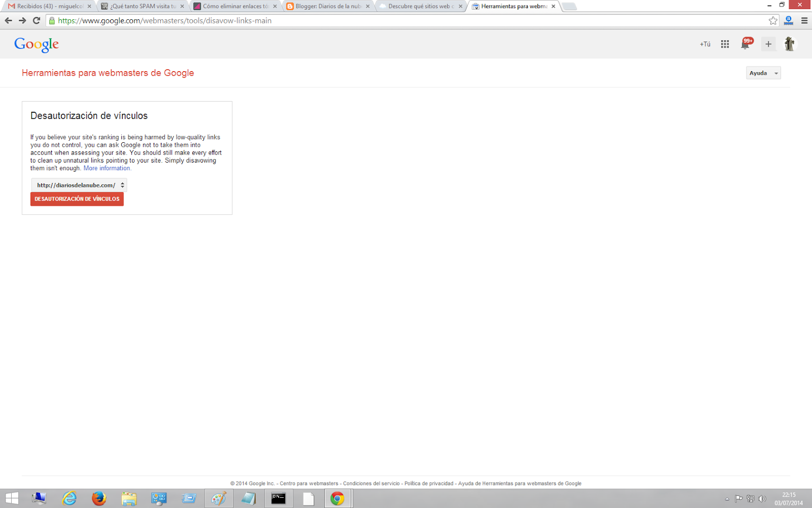Open the Control Panel taskbar icon
This screenshot has height=508, width=812.
159,499
